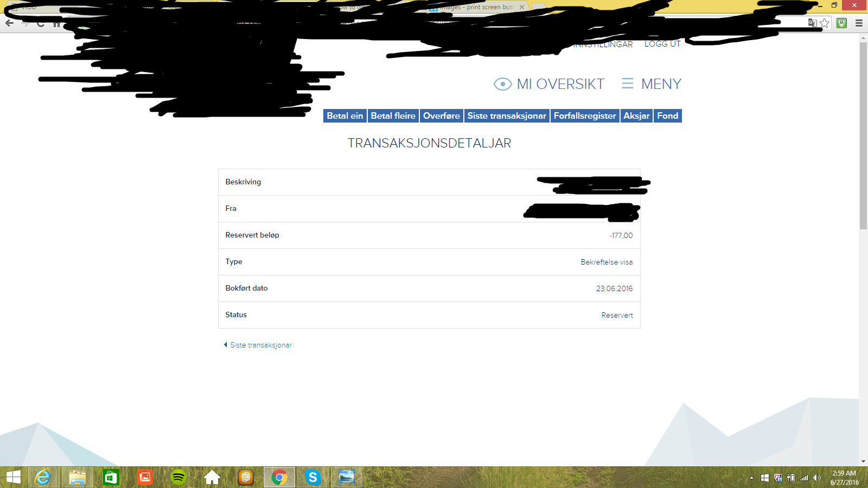The width and height of the screenshot is (868, 488).
Task: Switch to Chrome in the taskbar
Action: pos(279,477)
